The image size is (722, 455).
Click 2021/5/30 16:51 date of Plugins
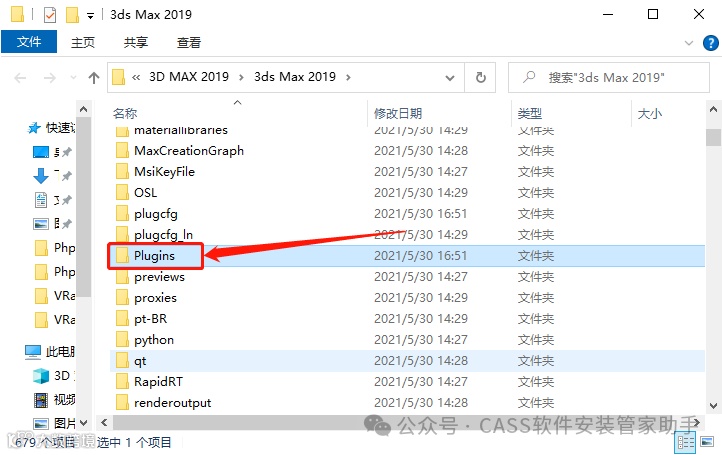pyautogui.click(x=420, y=256)
